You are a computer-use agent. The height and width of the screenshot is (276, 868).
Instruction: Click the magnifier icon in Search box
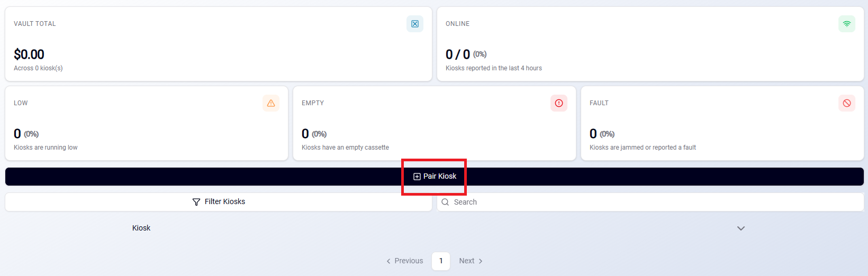[445, 202]
